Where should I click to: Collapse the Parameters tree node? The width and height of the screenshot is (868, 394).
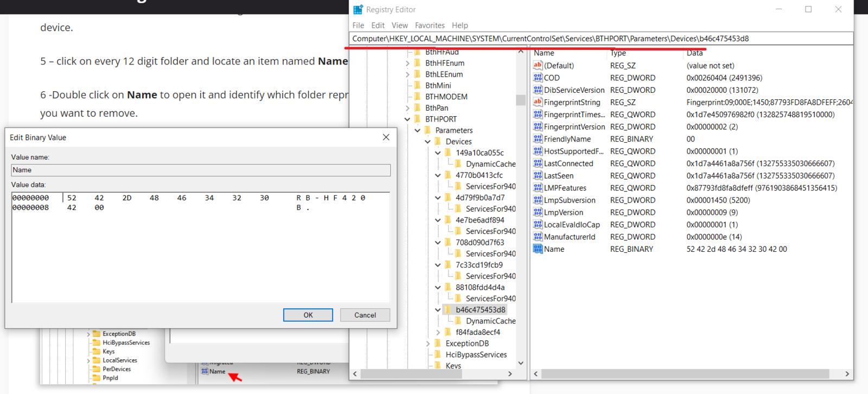pos(418,130)
